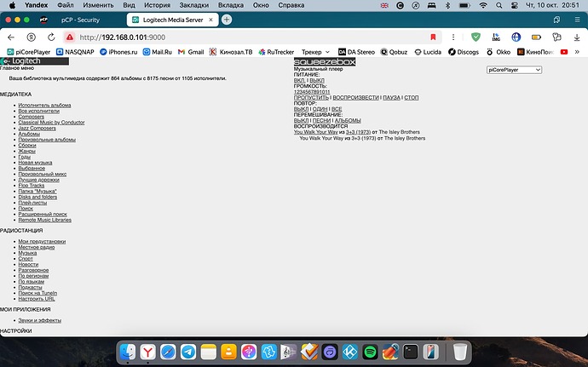Click the blue globe extension icon
Viewport: 588px width, 367px height.
point(516,37)
